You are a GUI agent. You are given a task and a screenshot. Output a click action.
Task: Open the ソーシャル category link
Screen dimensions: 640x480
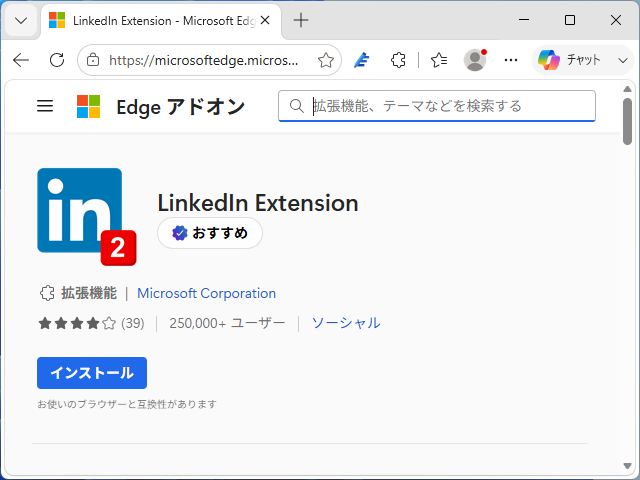(x=346, y=323)
